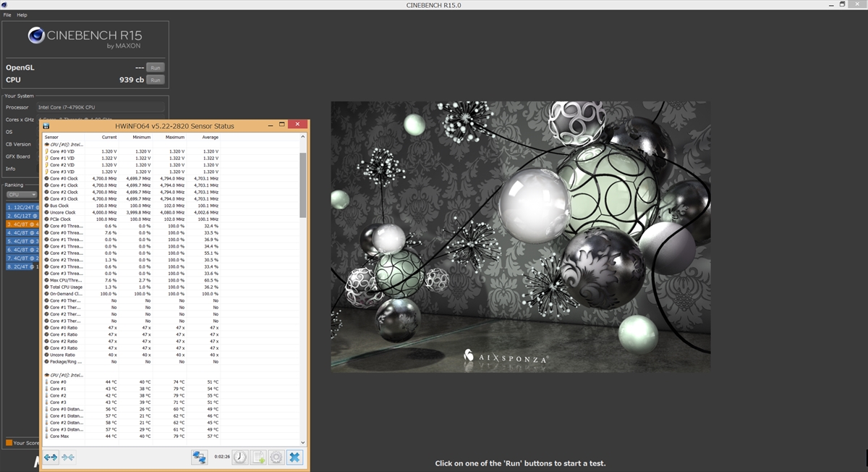Open the network remote monitoring icon in HWiNFO
The width and height of the screenshot is (868, 472).
[x=199, y=458]
